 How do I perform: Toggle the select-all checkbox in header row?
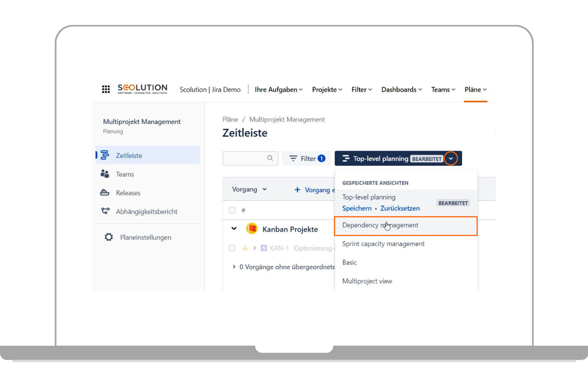click(232, 210)
